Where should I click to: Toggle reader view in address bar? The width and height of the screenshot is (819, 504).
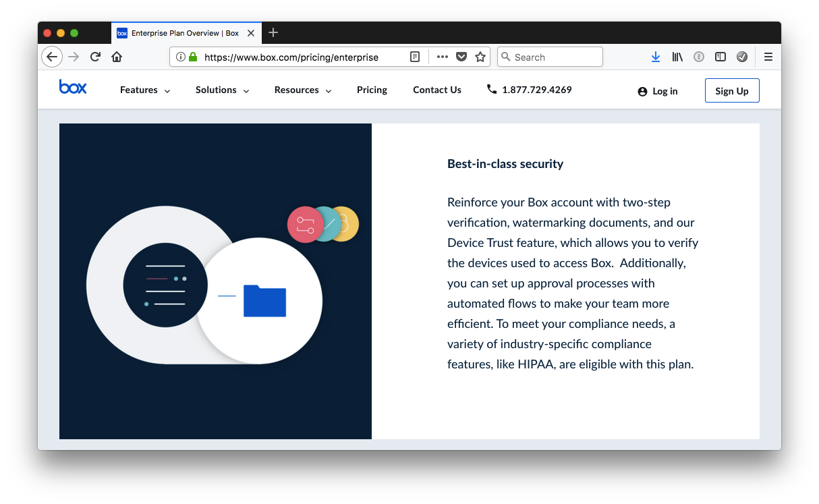point(415,57)
